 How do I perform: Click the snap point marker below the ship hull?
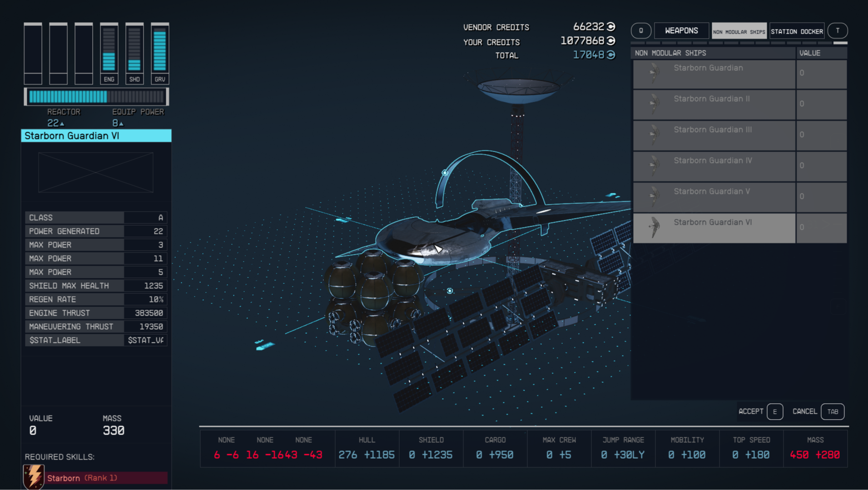[450, 291]
